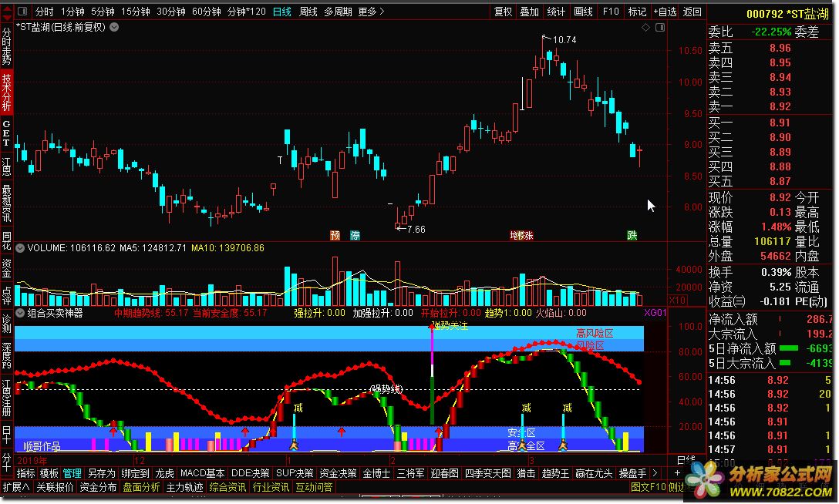Switch to the 周线 weekly period tab
The height and width of the screenshot is (504, 839).
click(x=308, y=12)
